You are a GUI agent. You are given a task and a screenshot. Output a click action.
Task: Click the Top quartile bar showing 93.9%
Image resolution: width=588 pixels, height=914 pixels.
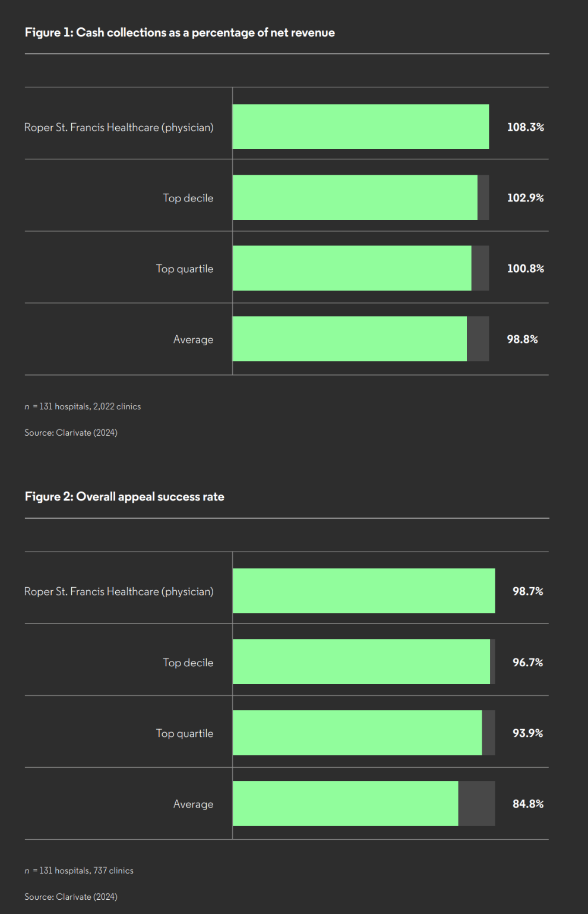[x=357, y=733]
